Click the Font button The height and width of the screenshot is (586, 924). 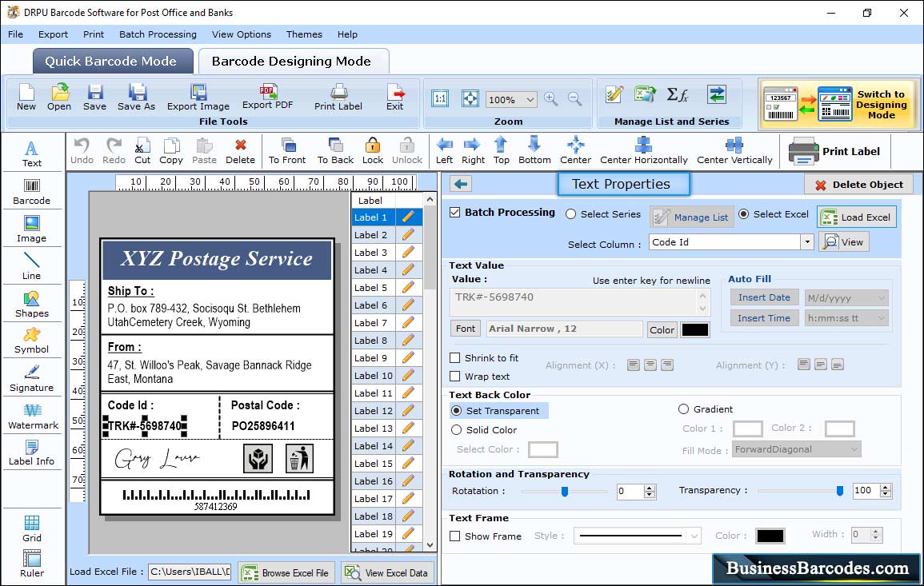tap(466, 329)
